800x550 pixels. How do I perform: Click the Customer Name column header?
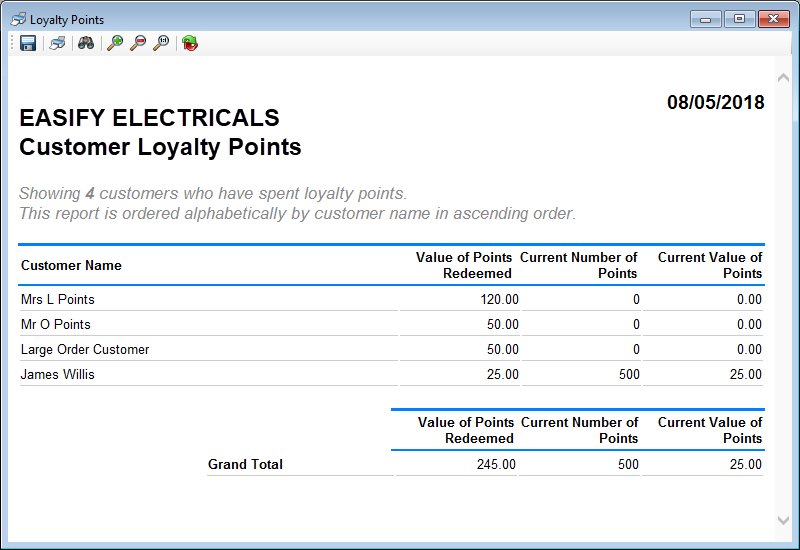(x=71, y=265)
